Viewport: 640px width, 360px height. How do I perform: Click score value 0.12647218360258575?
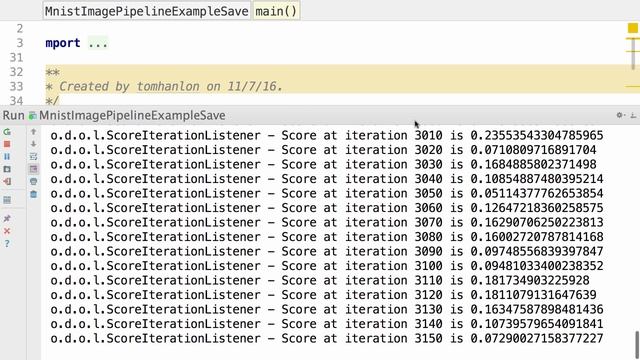pyautogui.click(x=537, y=208)
